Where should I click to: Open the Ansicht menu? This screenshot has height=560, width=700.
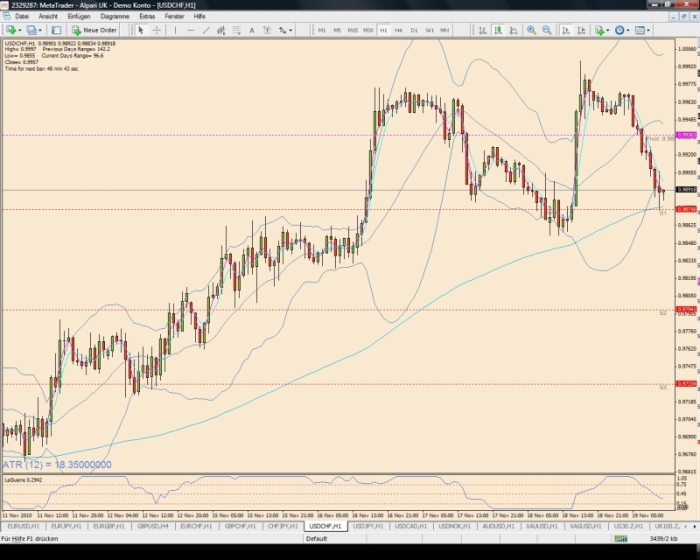click(48, 16)
